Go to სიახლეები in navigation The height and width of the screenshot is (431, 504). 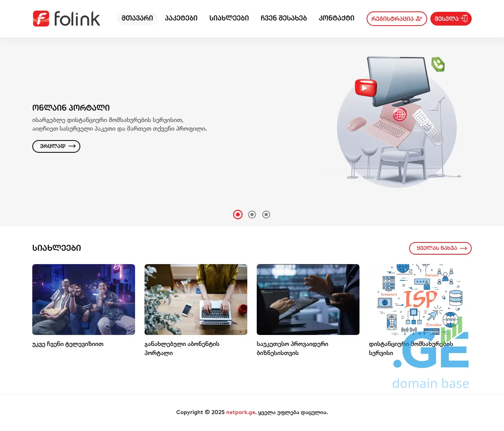pos(229,18)
